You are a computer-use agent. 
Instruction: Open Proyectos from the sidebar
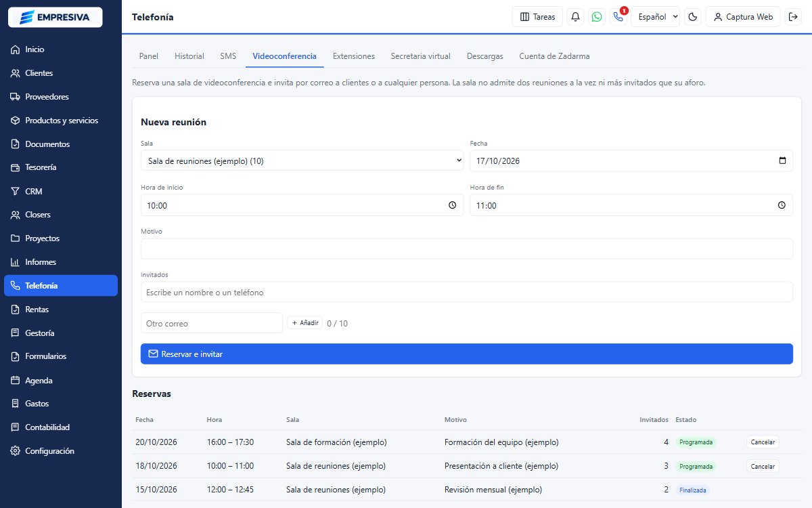coord(61,238)
